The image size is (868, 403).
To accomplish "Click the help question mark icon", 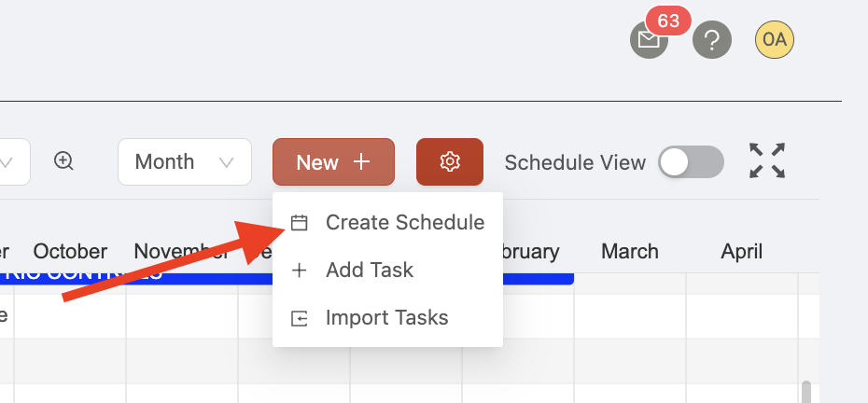I will click(712, 40).
